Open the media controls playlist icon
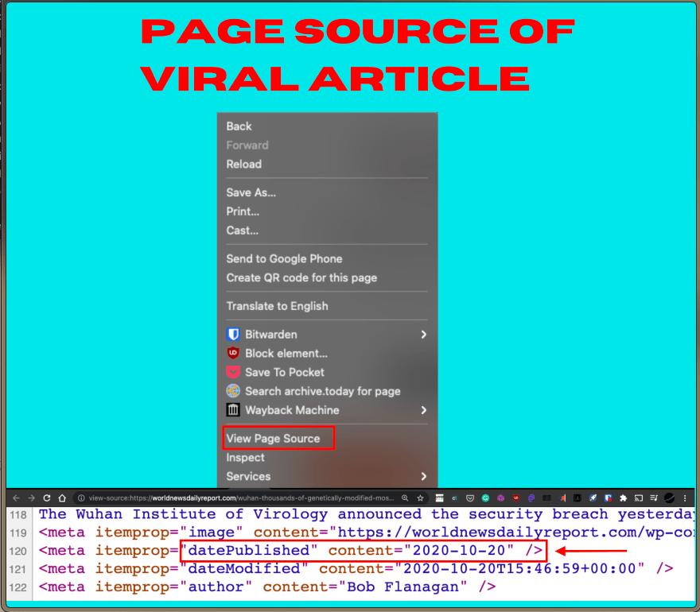The image size is (700, 612). point(654,498)
